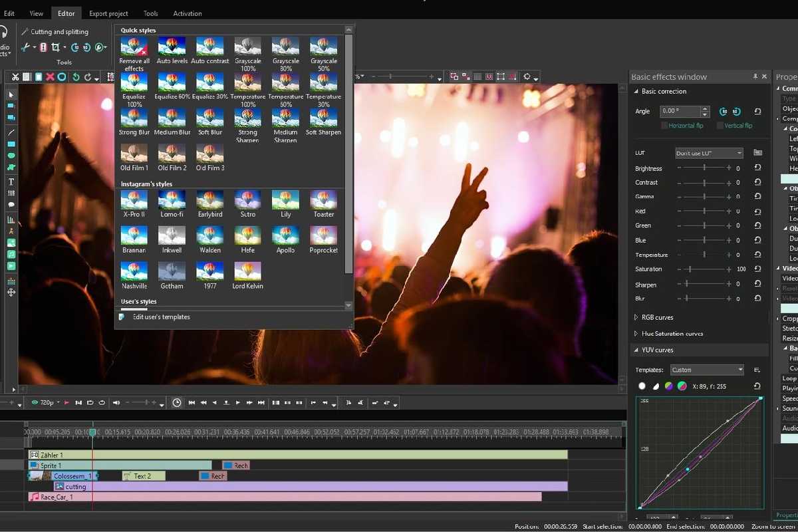Select the chart tool in left toolbar

[x=11, y=219]
